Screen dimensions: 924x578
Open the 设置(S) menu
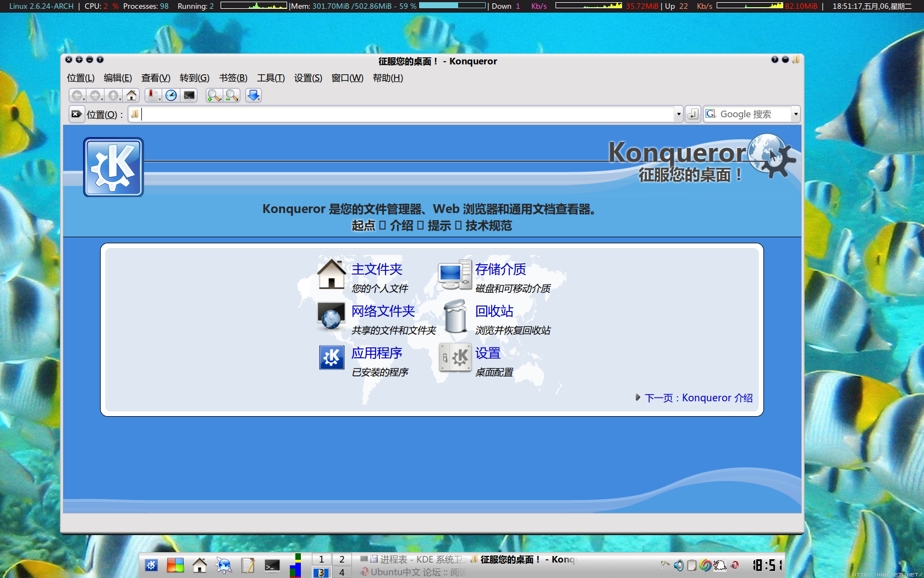(x=308, y=78)
